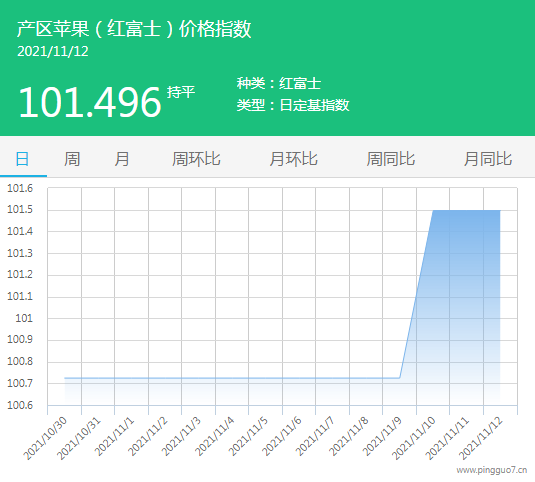This screenshot has width=535, height=482.
Task: Click the 2021/11/5 x-axis date label
Action: pos(248,437)
